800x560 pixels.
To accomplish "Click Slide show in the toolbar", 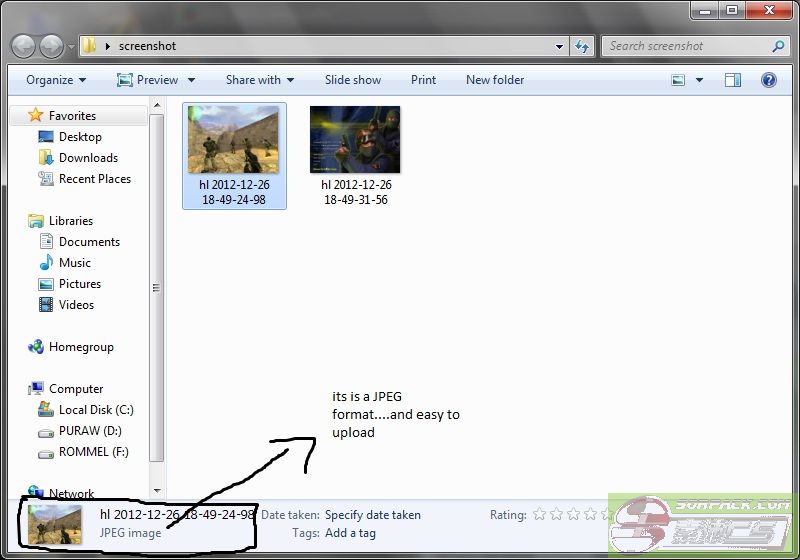I will (352, 80).
